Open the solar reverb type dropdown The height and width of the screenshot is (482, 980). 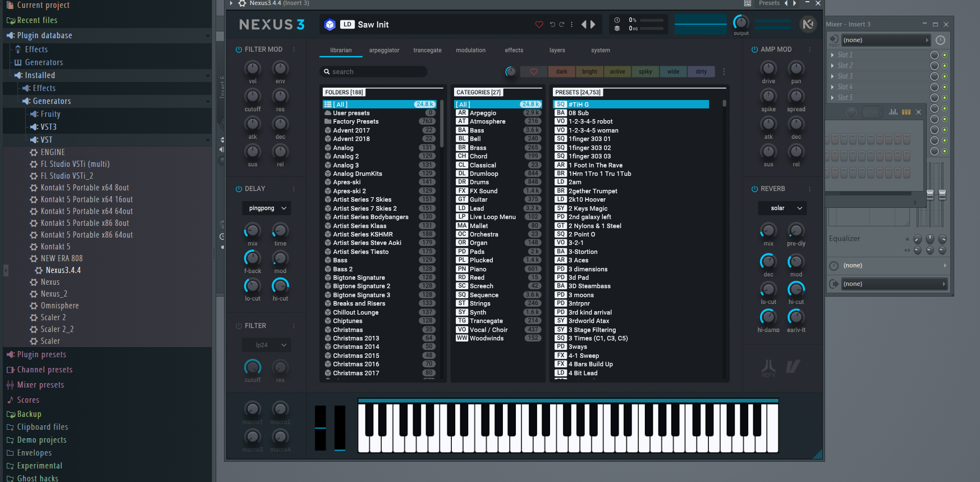[x=782, y=208]
